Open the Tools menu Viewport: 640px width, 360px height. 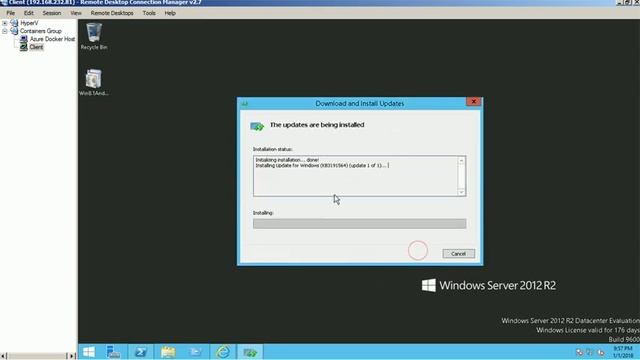pyautogui.click(x=149, y=13)
